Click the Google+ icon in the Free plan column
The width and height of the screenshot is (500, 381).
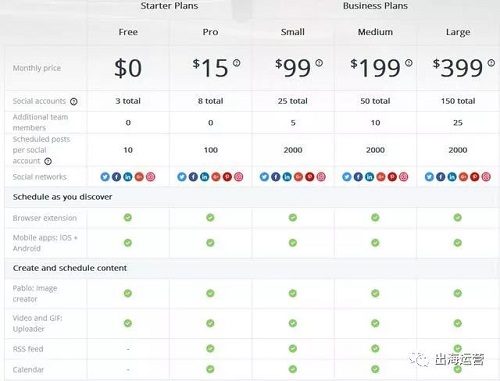click(x=139, y=177)
